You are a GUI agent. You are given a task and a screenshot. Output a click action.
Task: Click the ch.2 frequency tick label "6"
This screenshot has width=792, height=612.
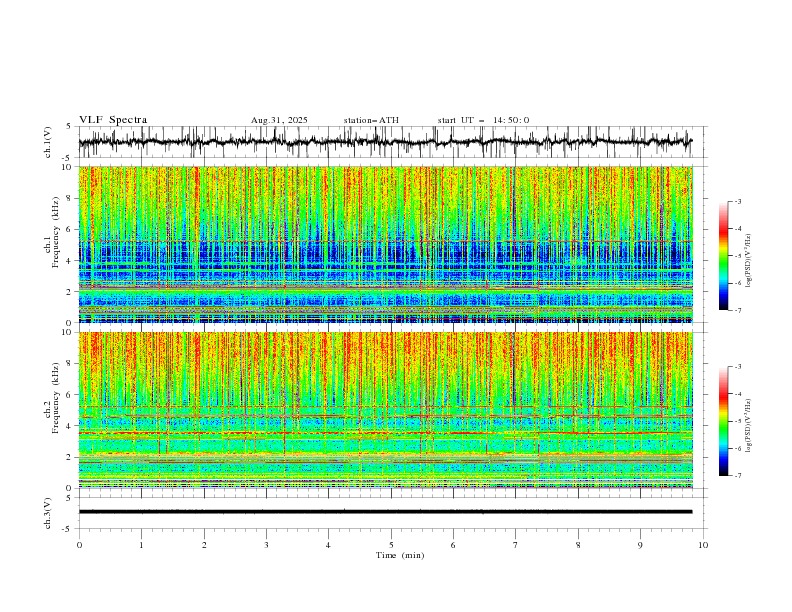70,395
